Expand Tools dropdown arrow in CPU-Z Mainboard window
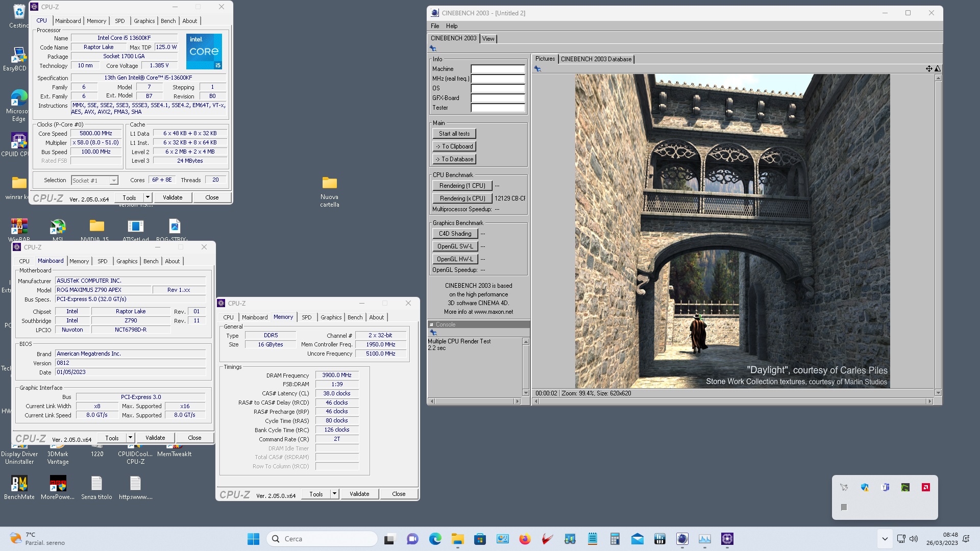The width and height of the screenshot is (980, 551). click(130, 438)
